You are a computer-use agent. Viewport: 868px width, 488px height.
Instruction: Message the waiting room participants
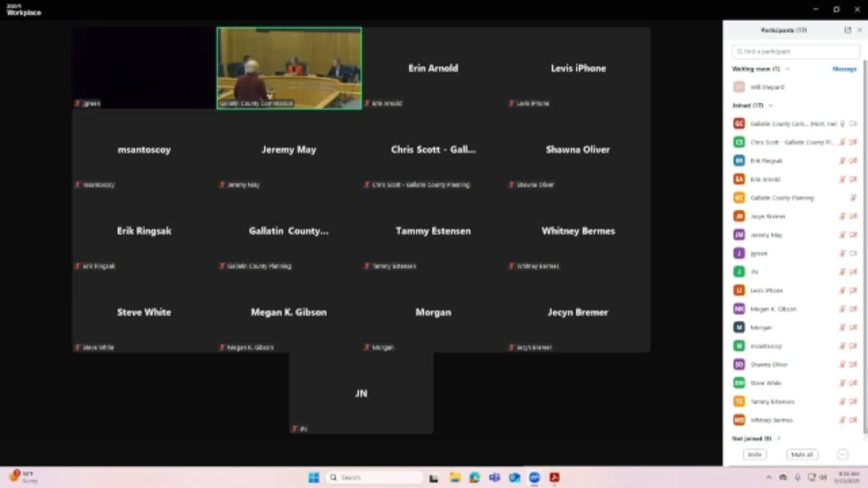844,68
